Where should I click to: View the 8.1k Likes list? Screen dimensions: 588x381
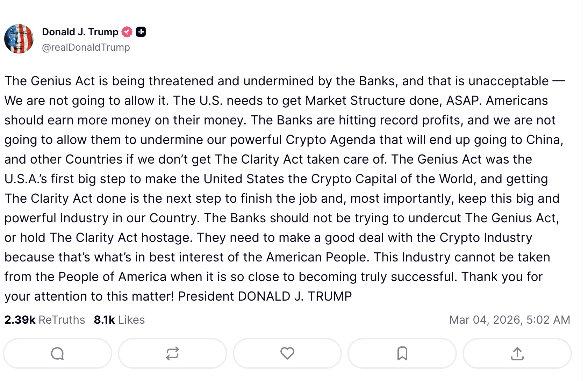click(x=119, y=320)
